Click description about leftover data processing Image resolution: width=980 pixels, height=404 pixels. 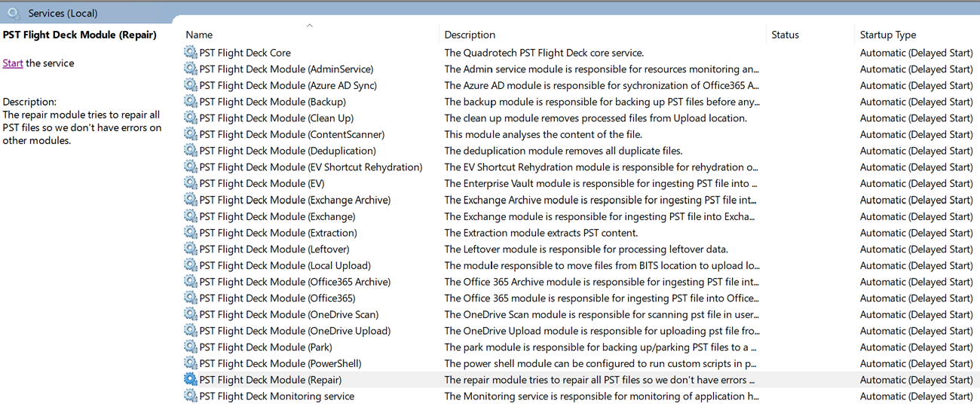point(586,249)
